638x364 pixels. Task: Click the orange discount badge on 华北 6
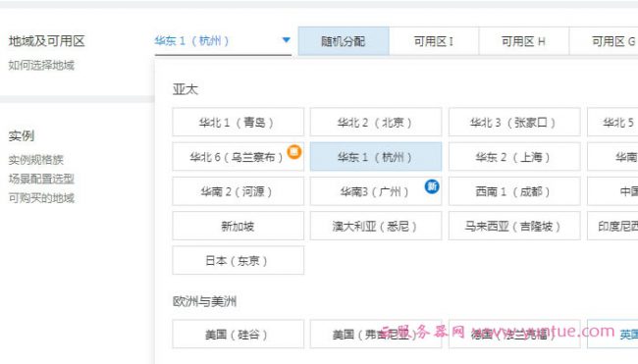[294, 152]
